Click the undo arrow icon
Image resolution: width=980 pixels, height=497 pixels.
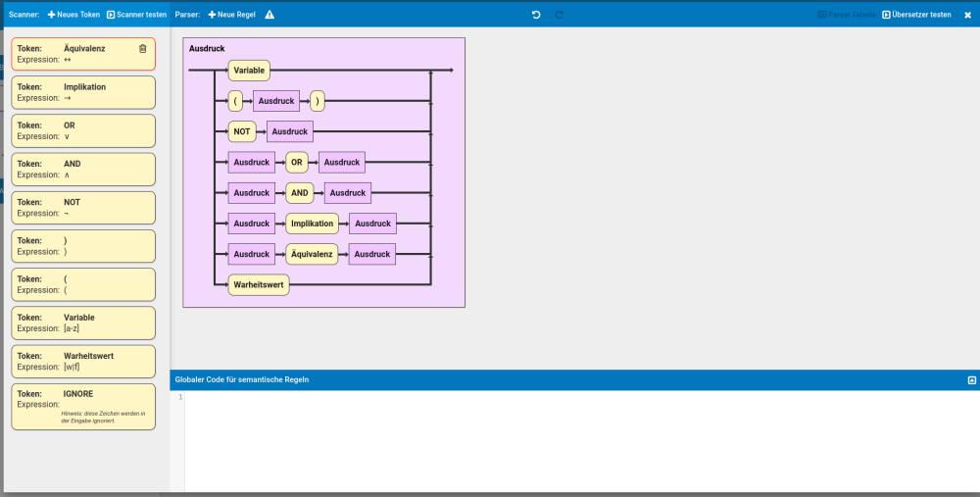(x=536, y=15)
